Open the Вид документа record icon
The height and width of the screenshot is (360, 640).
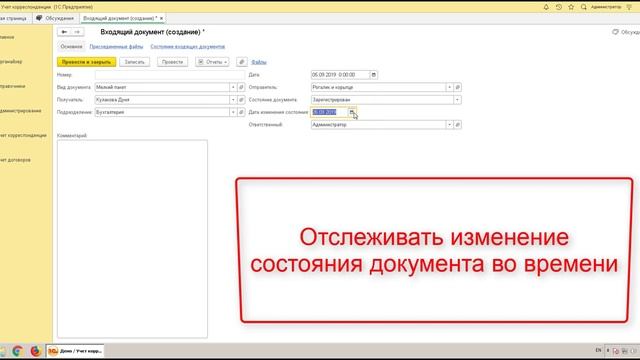(x=241, y=87)
